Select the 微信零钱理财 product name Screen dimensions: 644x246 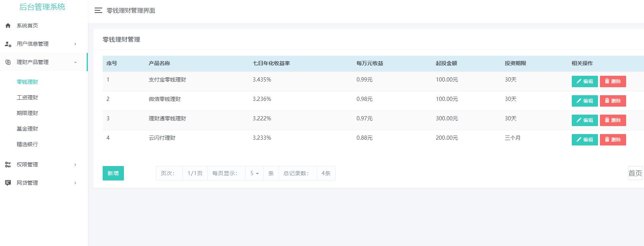[165, 99]
